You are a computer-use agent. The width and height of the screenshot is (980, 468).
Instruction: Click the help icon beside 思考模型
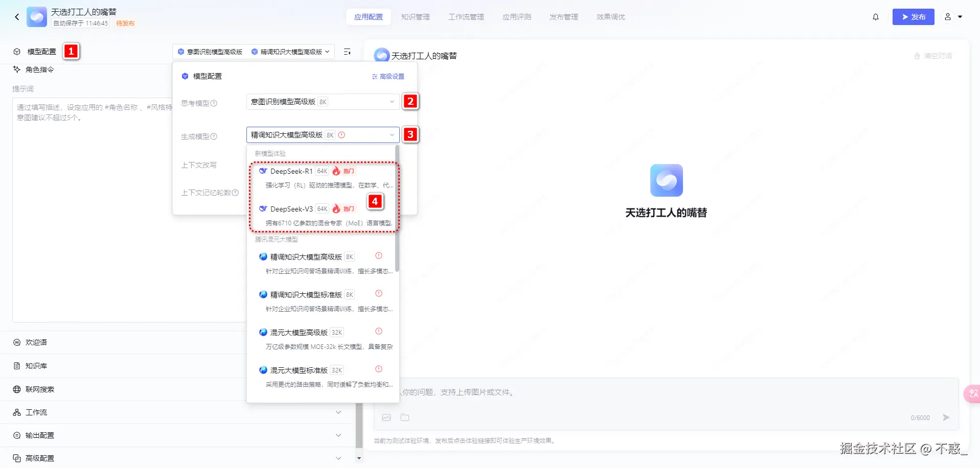[214, 103]
